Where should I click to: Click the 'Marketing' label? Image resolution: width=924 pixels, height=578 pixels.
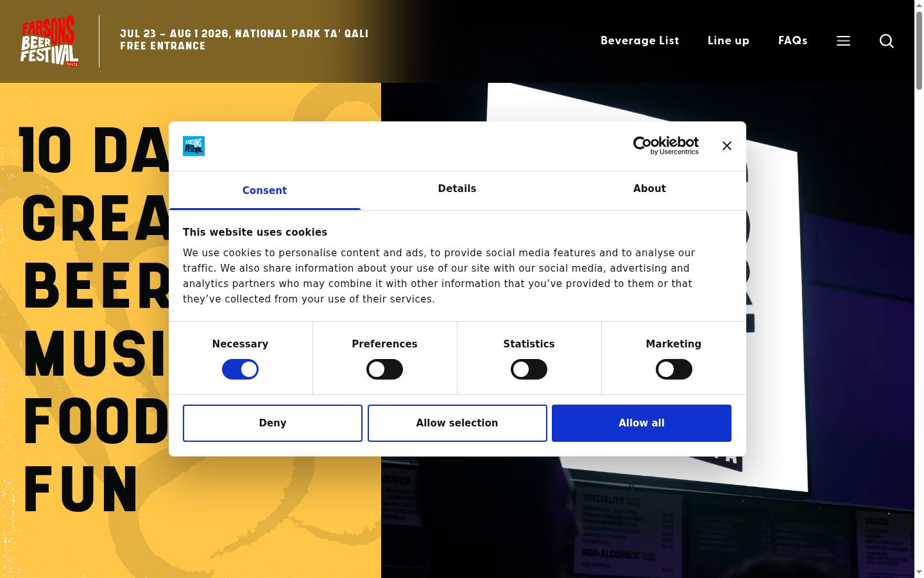tap(674, 344)
